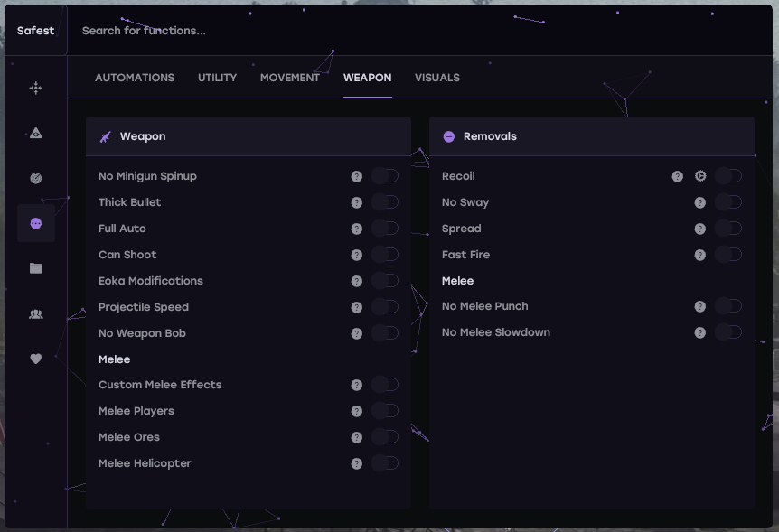Select the radar icon in the sidebar
This screenshot has height=532, width=779.
click(x=36, y=178)
